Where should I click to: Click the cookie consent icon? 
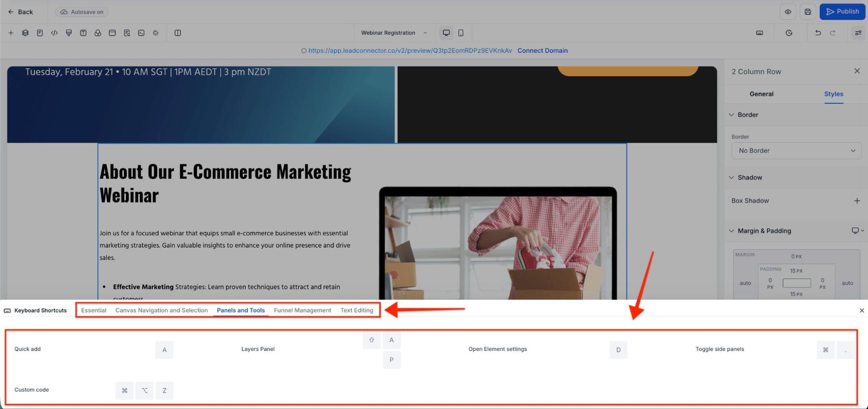pyautogui.click(x=155, y=33)
